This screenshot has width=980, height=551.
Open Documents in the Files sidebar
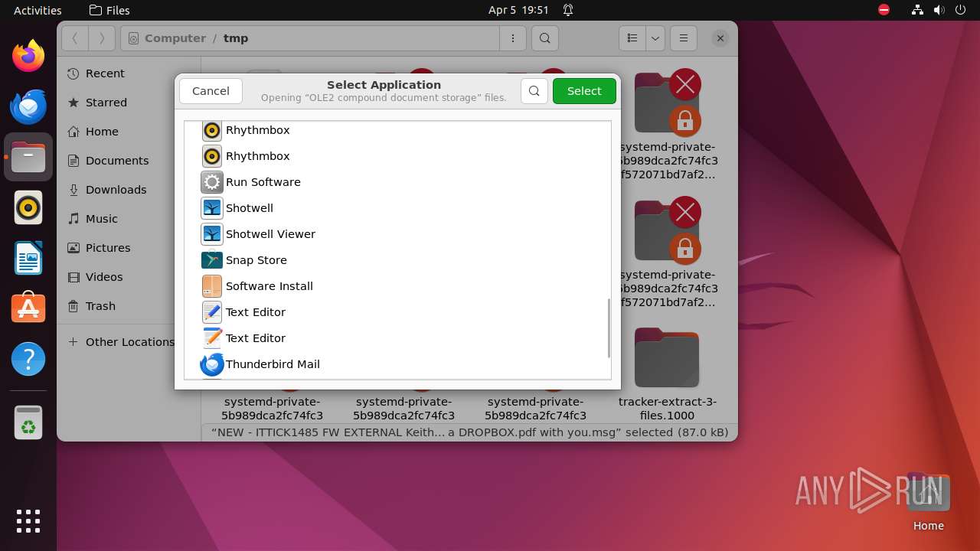[x=129, y=161]
